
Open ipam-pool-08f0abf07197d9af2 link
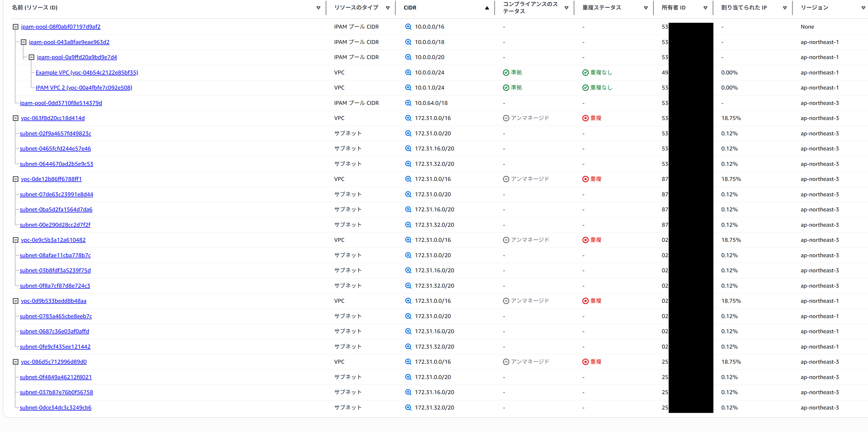61,27
